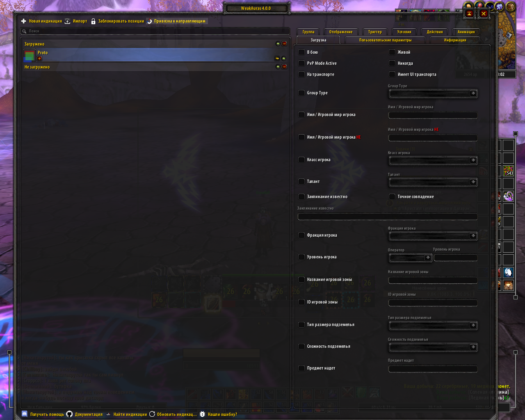The image size is (525, 420).
Task: Toggle the Group Type checkbox
Action: 301,93
